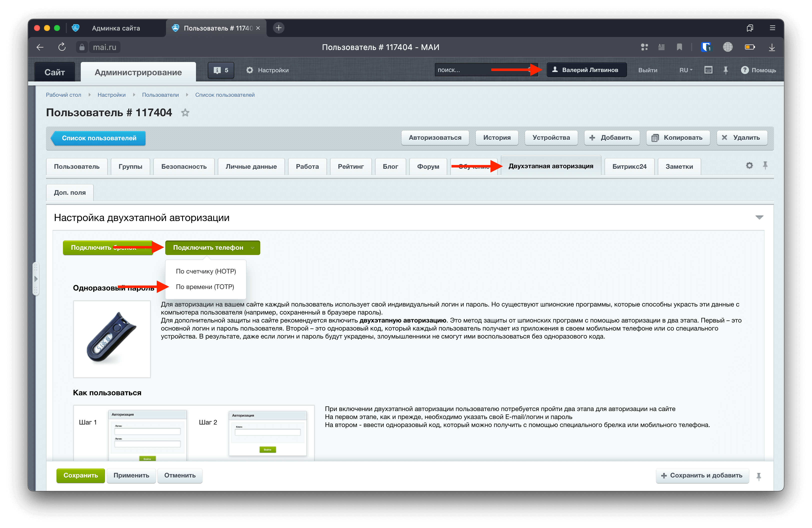Open the Подключить телефон dropdown button
Screen dimensions: 812x528
[x=212, y=248]
